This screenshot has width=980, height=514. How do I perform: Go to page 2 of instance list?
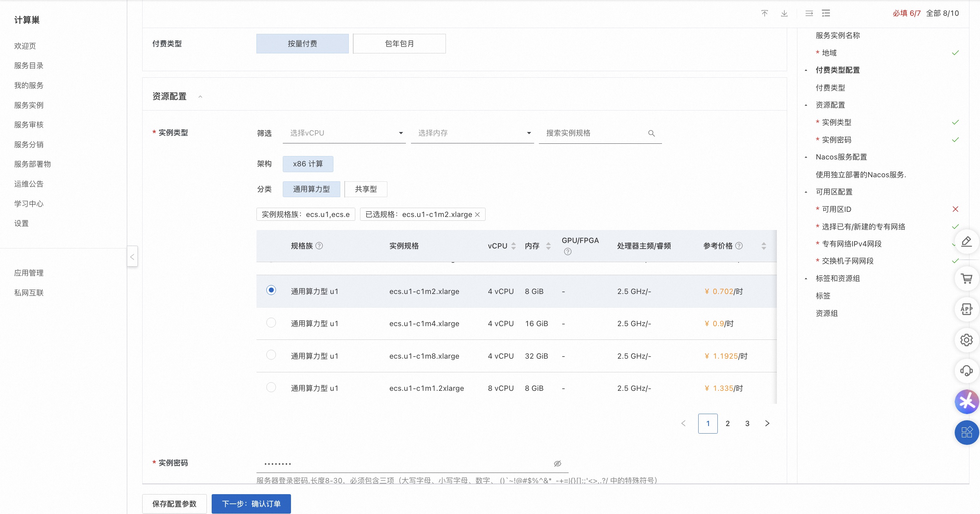(x=727, y=423)
